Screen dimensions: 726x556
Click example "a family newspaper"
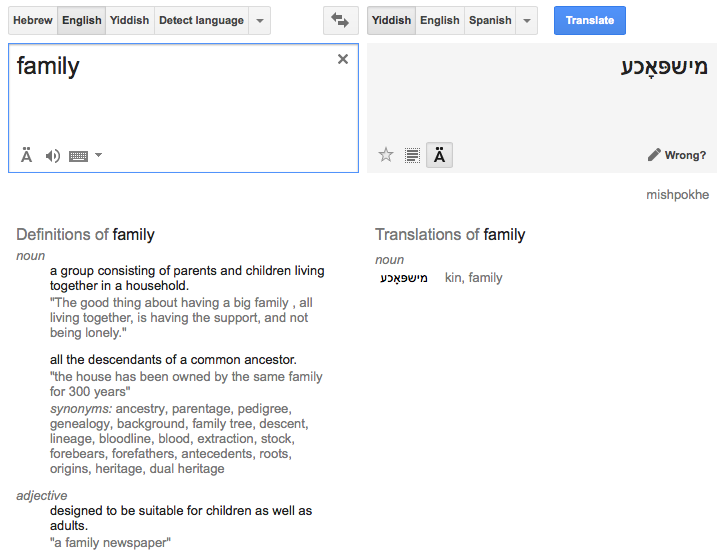(x=110, y=543)
